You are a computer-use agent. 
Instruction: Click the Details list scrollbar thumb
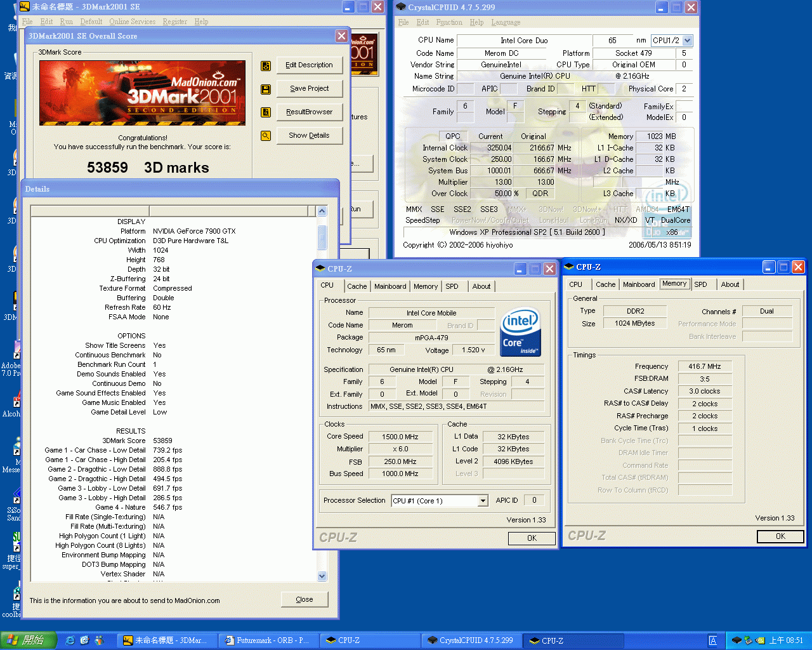tap(322, 237)
